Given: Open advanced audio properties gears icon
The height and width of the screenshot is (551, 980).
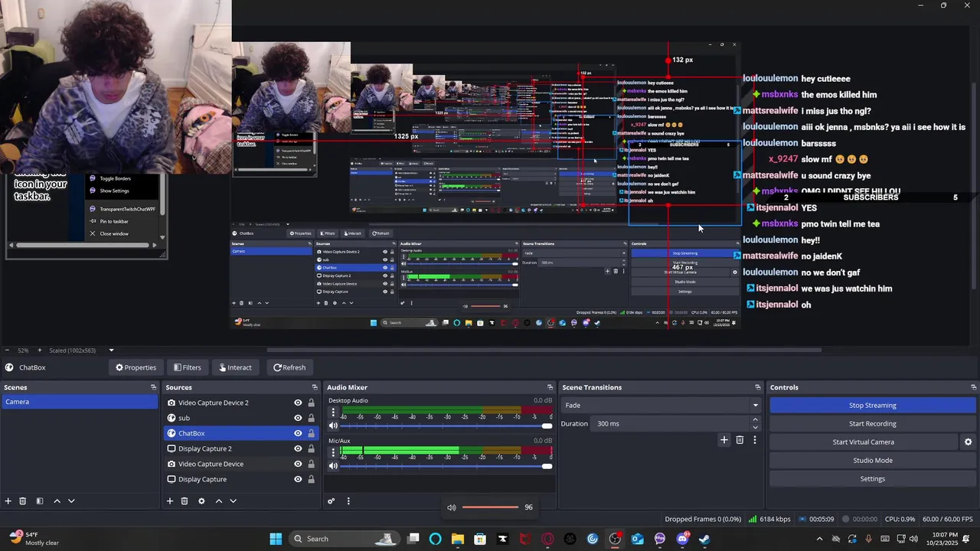Looking at the screenshot, I should pyautogui.click(x=332, y=501).
